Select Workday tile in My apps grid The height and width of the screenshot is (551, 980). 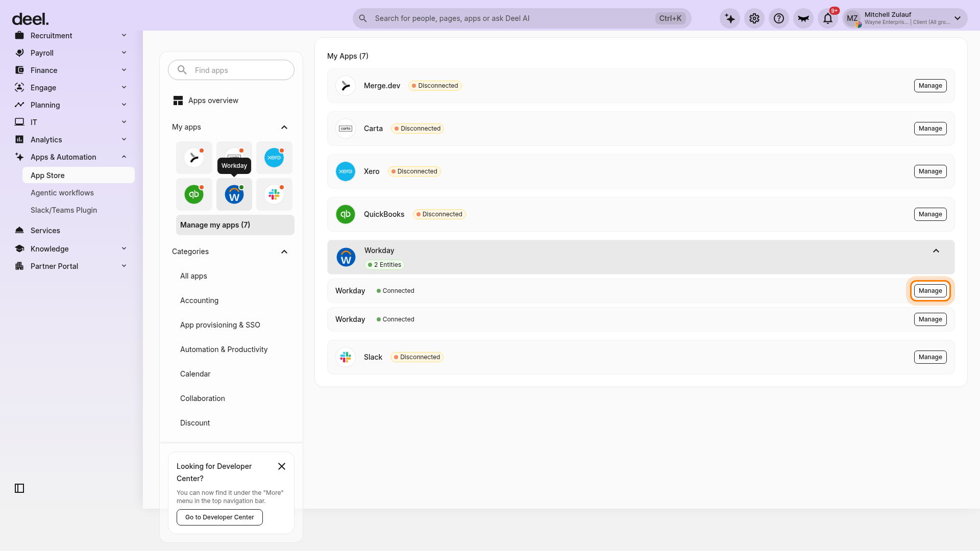tap(234, 194)
